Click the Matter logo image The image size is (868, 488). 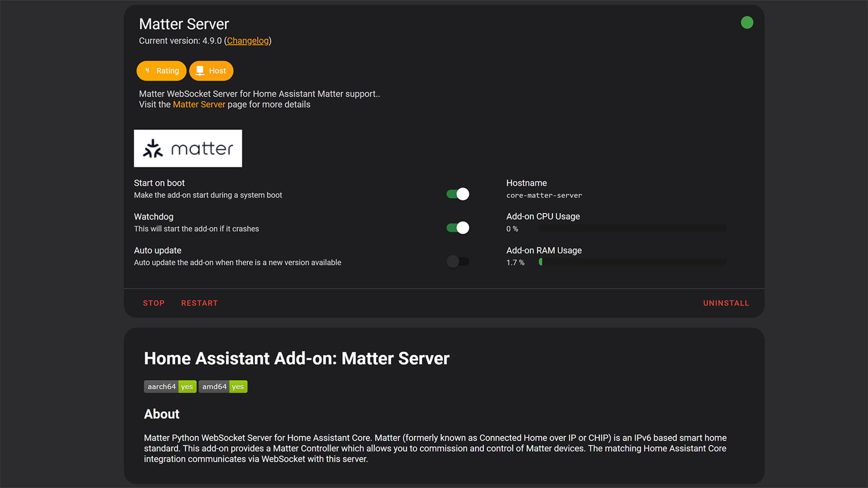point(188,148)
